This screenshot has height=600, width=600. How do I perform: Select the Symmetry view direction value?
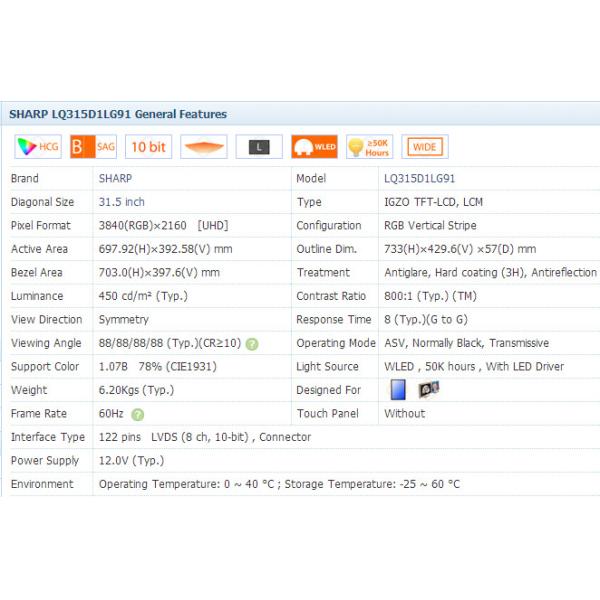pyautogui.click(x=124, y=320)
